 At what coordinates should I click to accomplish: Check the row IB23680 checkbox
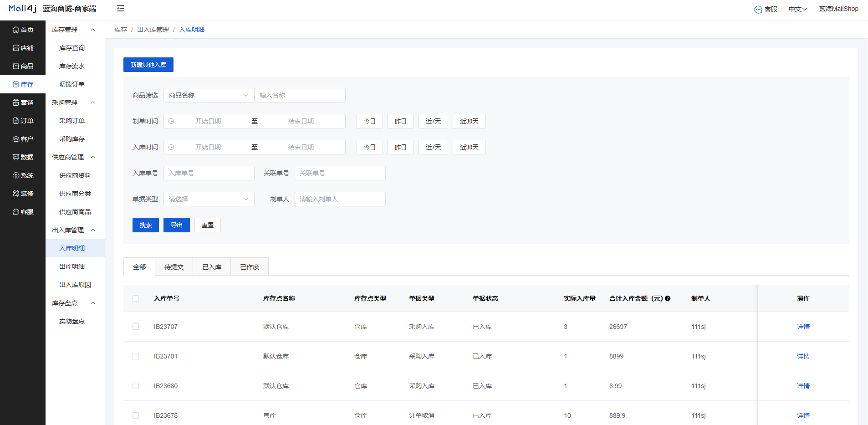pos(136,386)
